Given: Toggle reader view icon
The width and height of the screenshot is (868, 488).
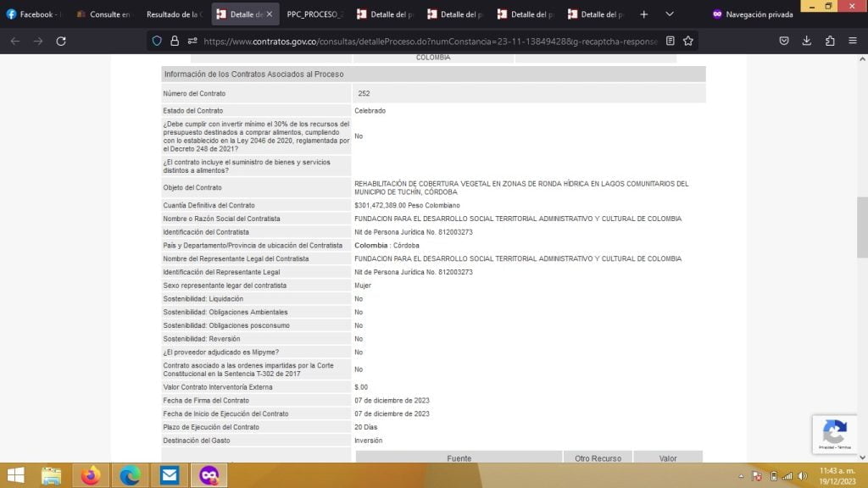Looking at the screenshot, I should coord(670,41).
